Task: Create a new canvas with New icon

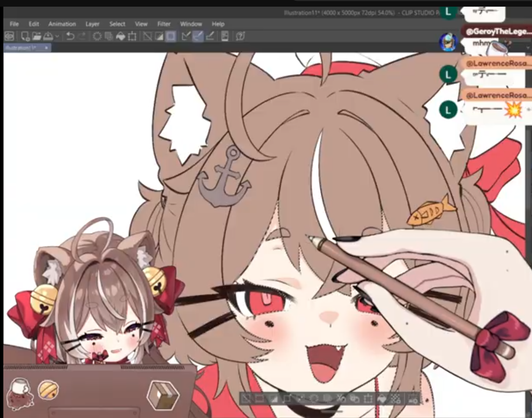Action: (25, 37)
